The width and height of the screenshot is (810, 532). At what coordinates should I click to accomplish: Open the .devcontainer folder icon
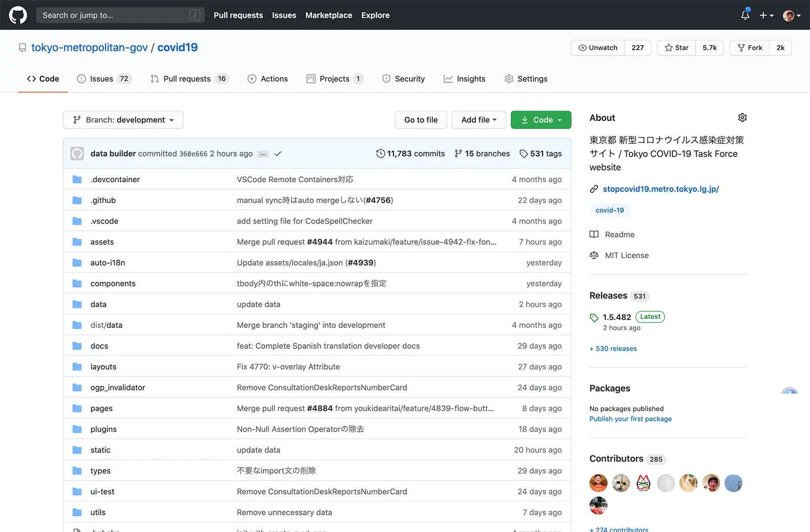(77, 179)
